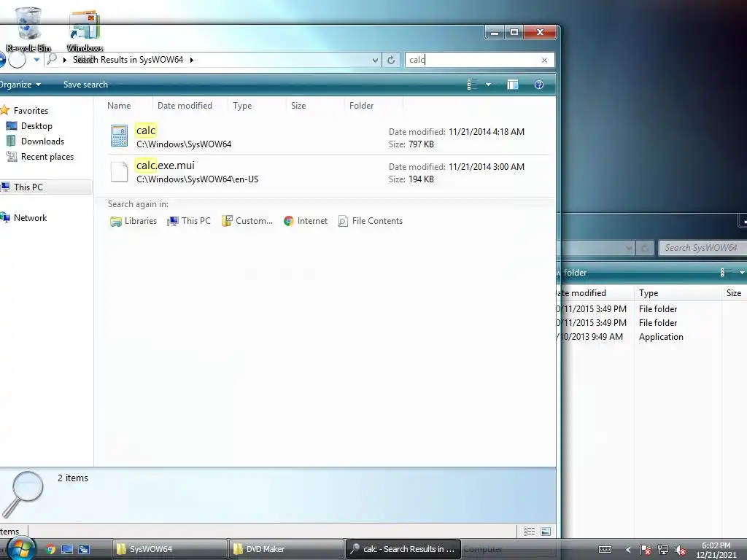Open the view options dropdown arrow
Viewport: 747px width, 560px height.
click(x=488, y=85)
